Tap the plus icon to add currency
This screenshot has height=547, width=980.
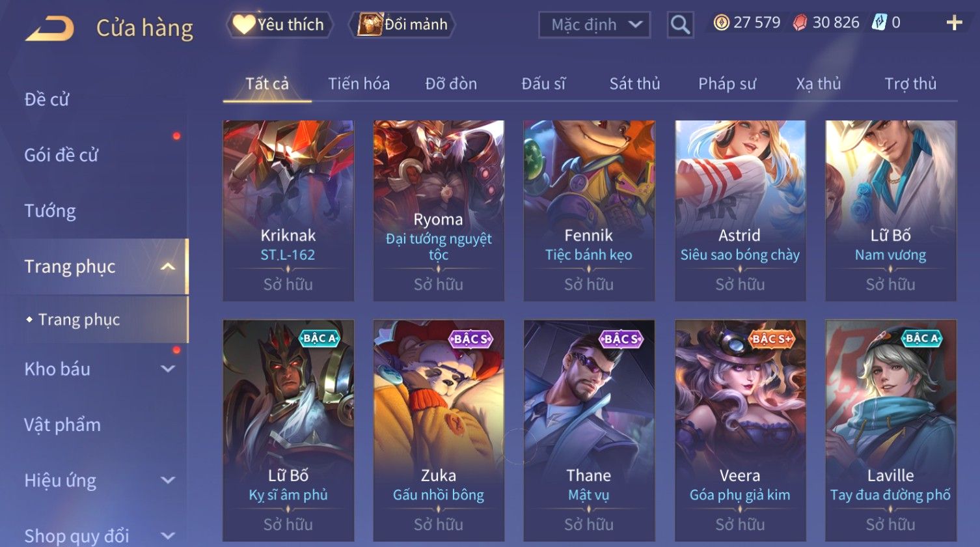954,23
